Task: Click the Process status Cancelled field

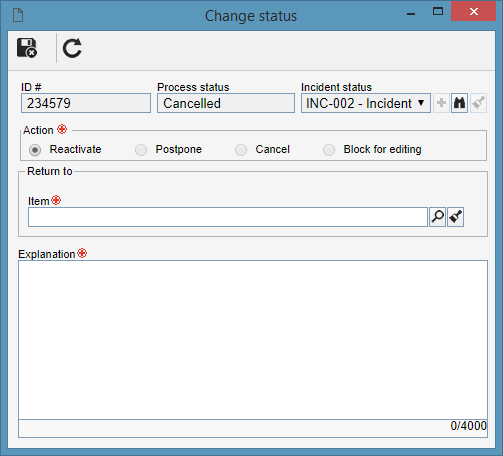Action: click(x=226, y=103)
